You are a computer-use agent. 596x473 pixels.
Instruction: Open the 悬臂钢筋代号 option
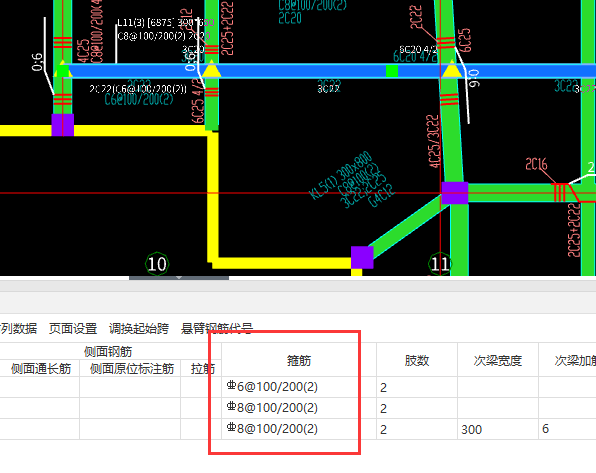coord(217,329)
